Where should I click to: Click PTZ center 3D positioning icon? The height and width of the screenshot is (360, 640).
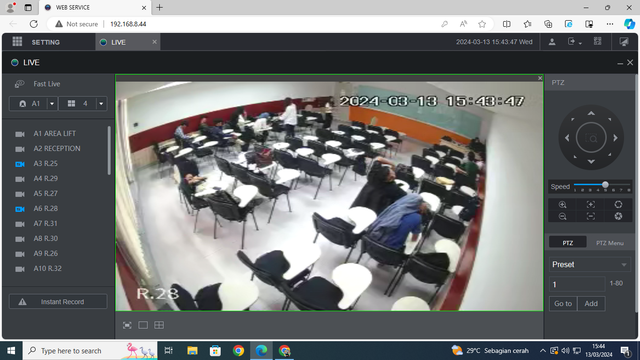tap(591, 138)
